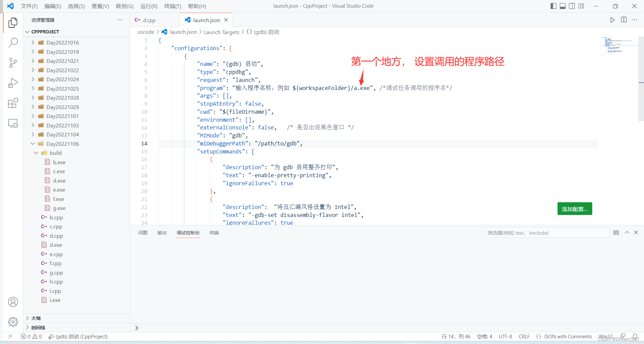Click the 添加配置... button
Screen dimensions: 644x344
coord(575,209)
